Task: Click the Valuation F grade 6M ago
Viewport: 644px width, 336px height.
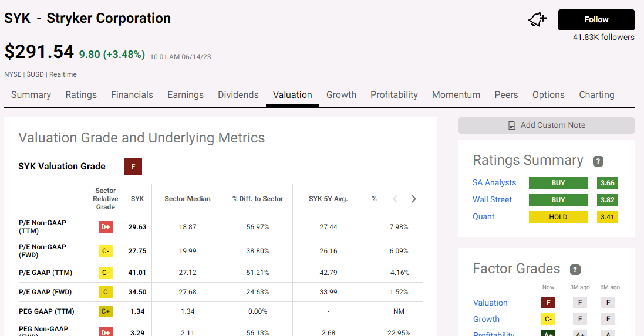Action: 608,303
